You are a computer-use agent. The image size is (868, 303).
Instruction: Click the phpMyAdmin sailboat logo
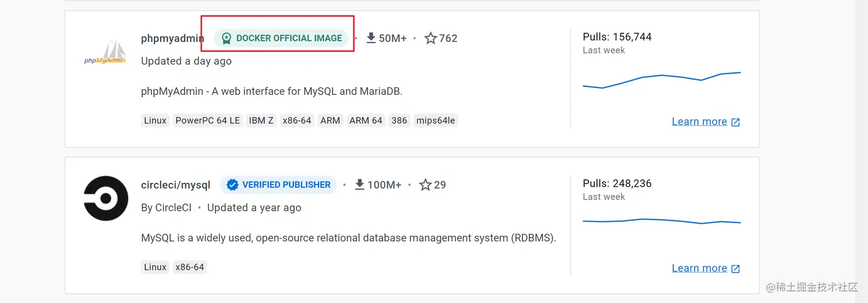pos(105,52)
